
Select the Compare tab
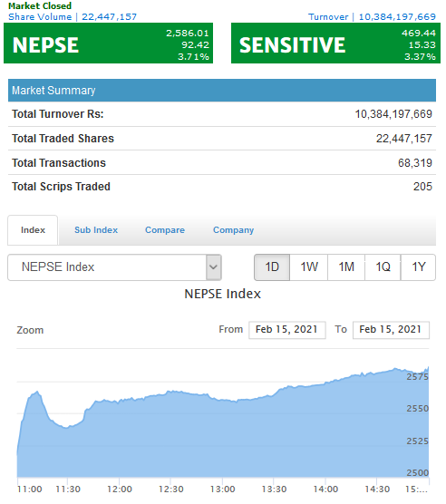(x=165, y=230)
